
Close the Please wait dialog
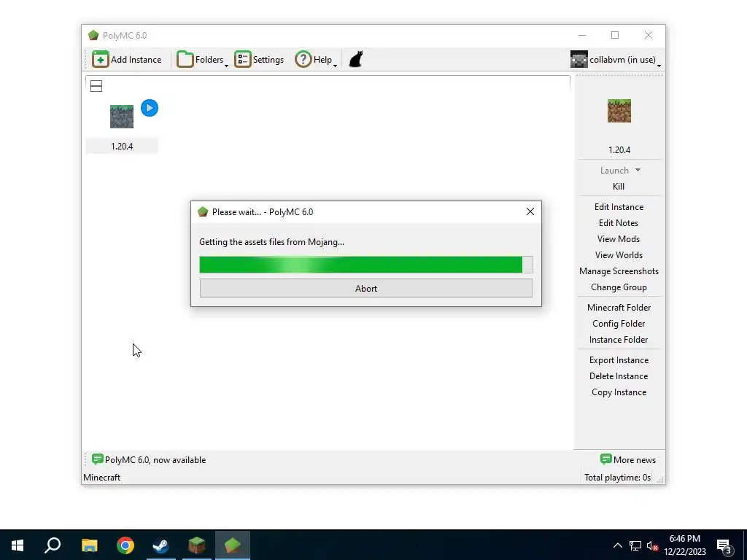[x=530, y=212]
